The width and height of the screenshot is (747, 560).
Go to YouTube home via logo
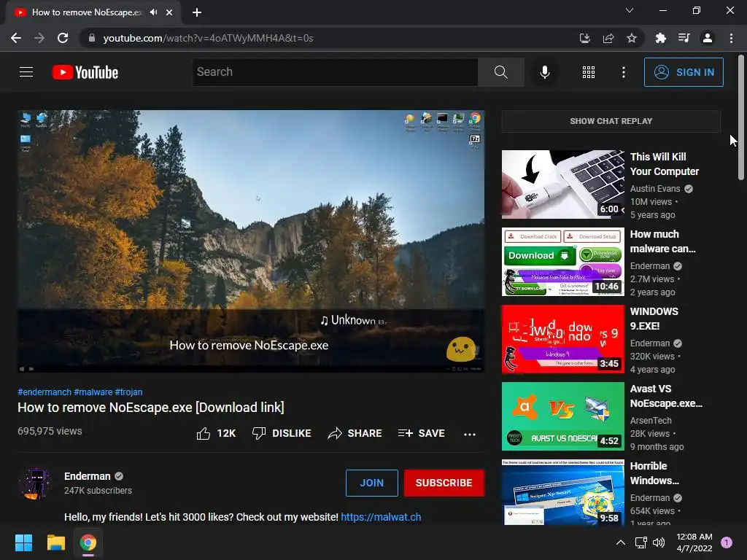85,72
